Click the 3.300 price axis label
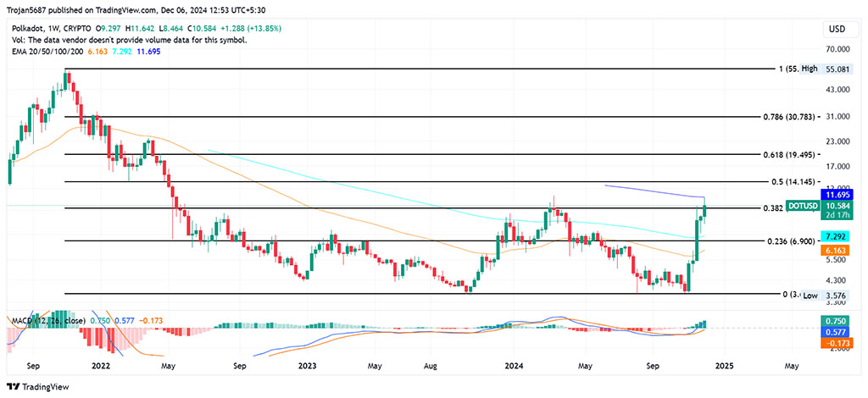 [x=834, y=303]
